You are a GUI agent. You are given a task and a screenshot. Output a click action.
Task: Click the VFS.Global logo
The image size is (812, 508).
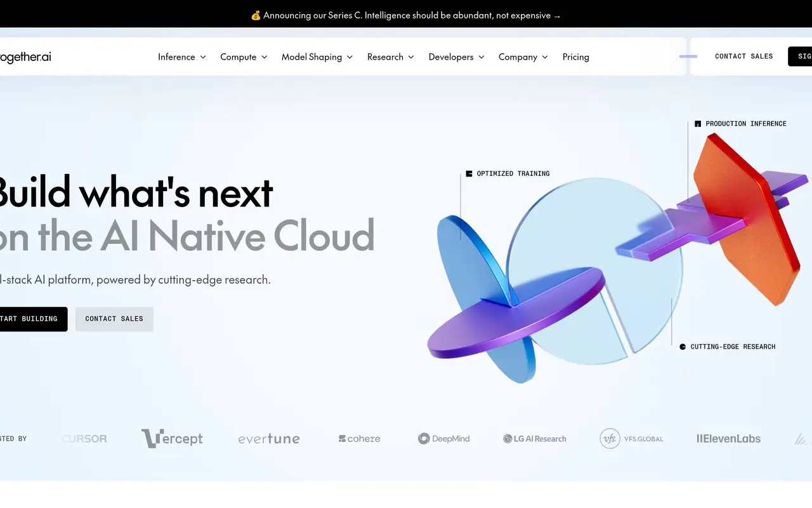click(x=632, y=439)
